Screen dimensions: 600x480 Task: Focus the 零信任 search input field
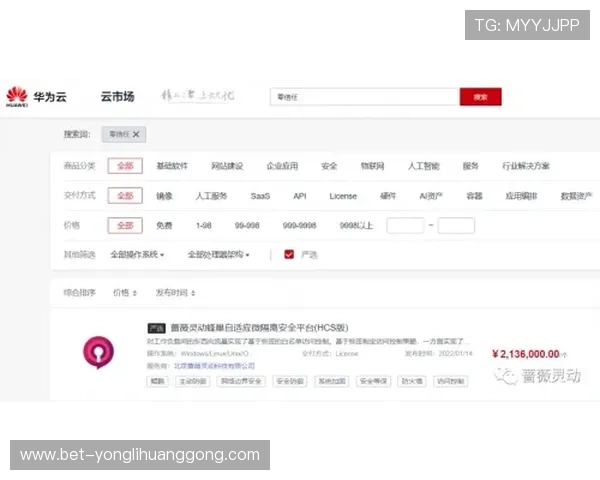tap(365, 97)
